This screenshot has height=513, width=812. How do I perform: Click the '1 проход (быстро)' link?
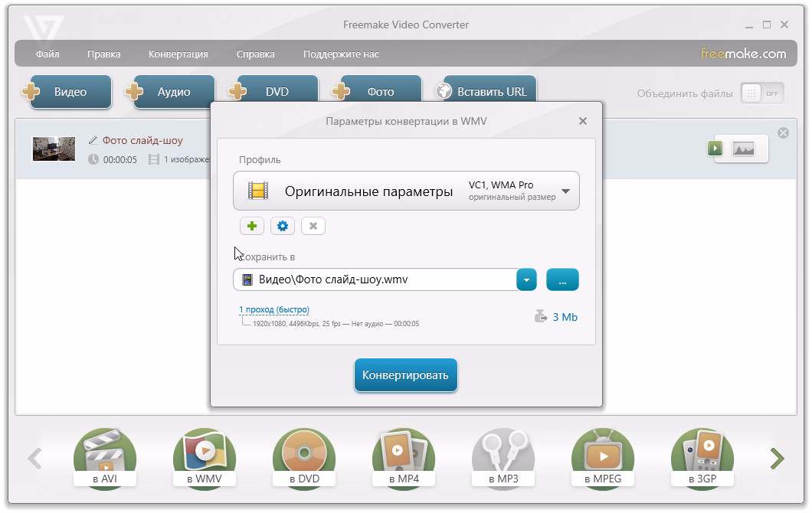[x=274, y=310]
